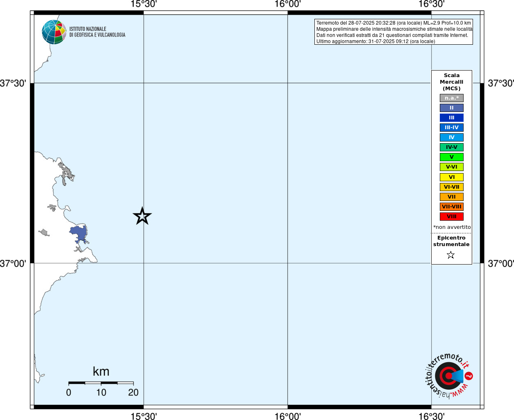Viewport: 514px width, 420px height.
Task: Select the VI-VII legend swatch
Action: [452, 187]
